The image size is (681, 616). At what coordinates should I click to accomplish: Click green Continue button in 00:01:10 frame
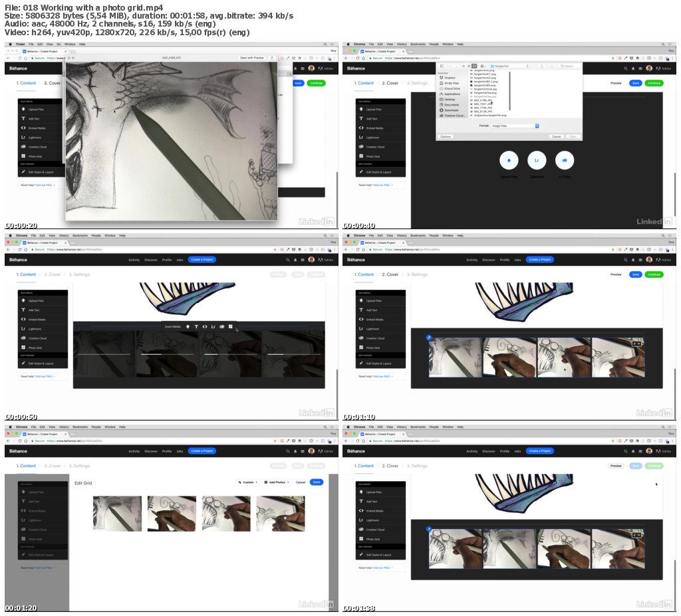click(x=654, y=274)
